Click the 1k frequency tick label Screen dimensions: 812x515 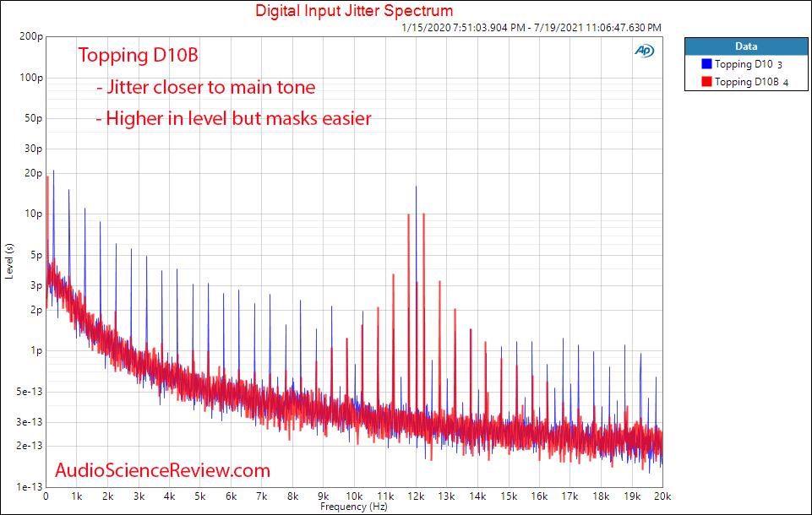pyautogui.click(x=77, y=496)
